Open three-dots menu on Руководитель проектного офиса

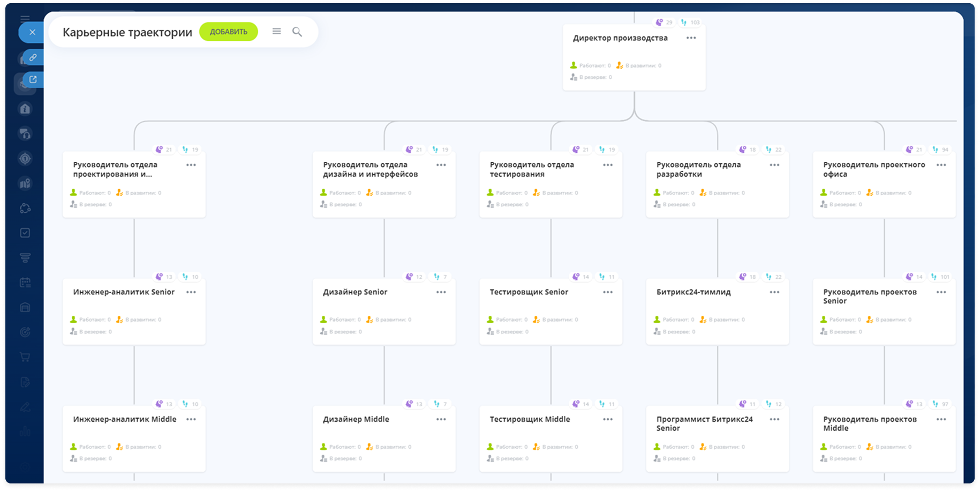tap(941, 165)
